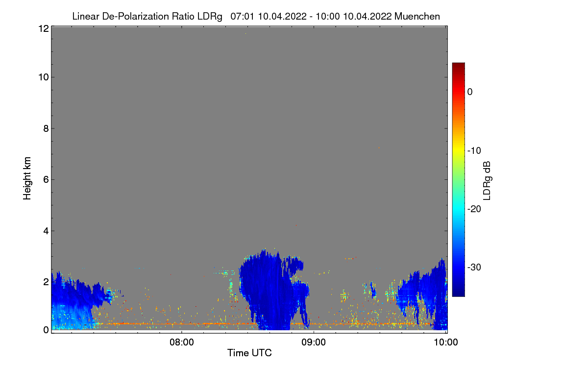Click the '-20' colorbar label

point(474,209)
